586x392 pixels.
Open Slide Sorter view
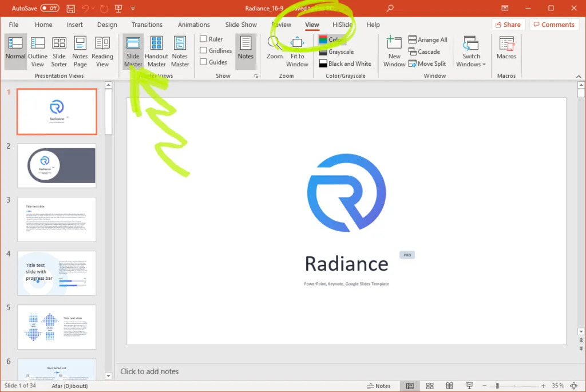coord(59,51)
